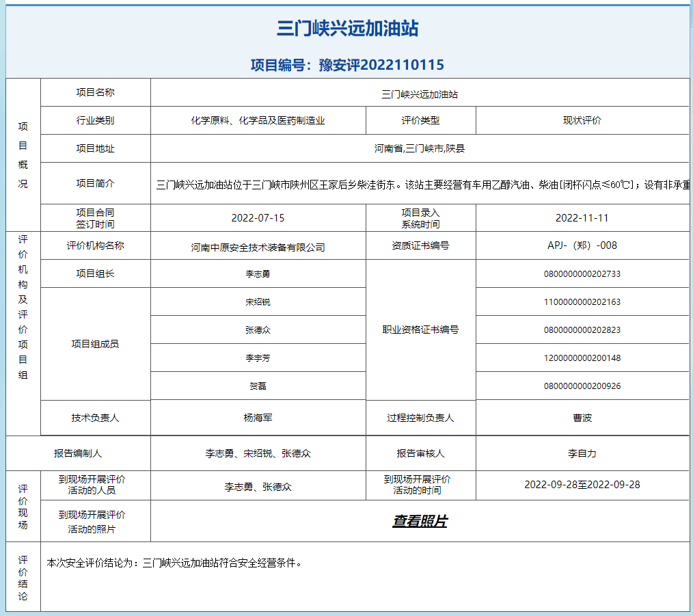Click team member 张德众
The image size is (693, 616).
tap(258, 330)
